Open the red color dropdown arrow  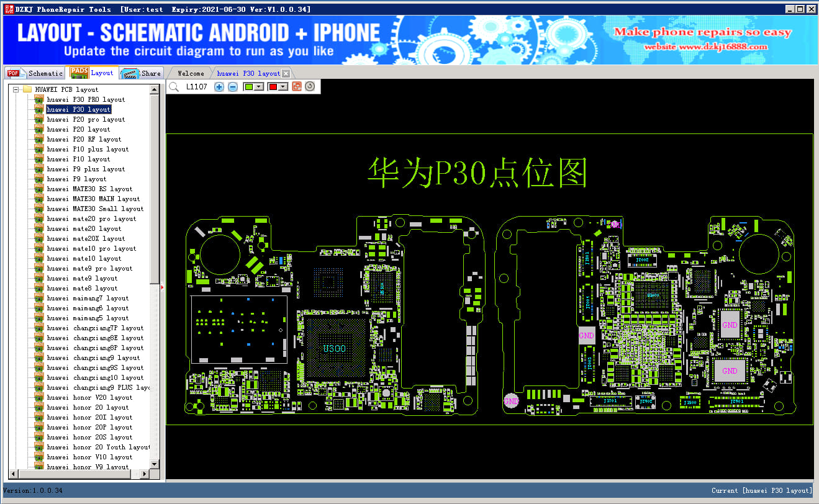[283, 87]
